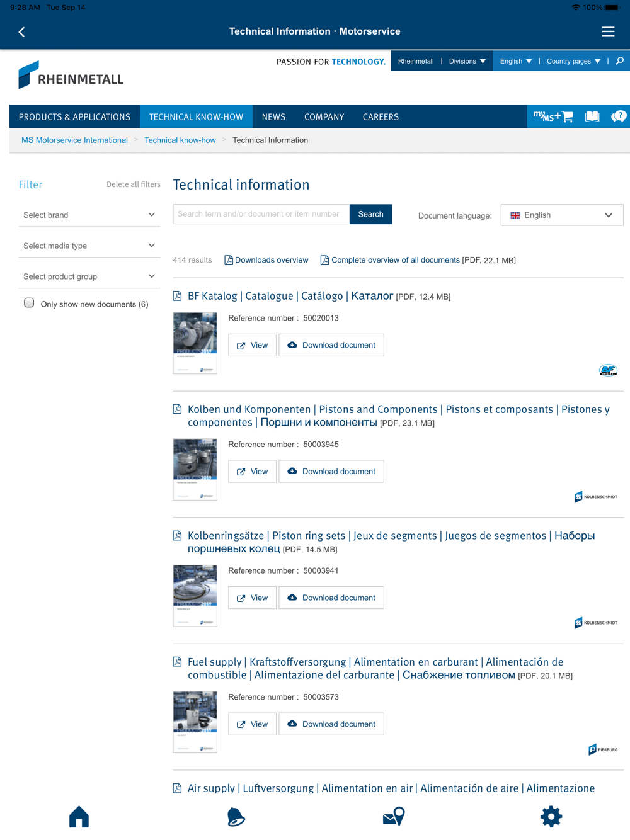Expand the Select product group filter

point(89,276)
